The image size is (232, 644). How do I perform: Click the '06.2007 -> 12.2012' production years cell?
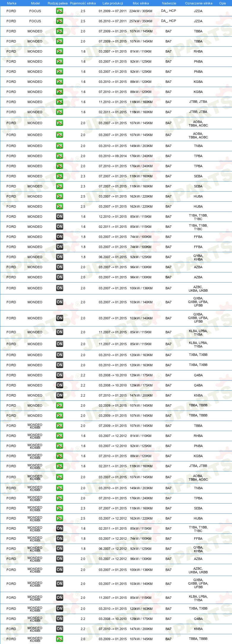pos(113,549)
